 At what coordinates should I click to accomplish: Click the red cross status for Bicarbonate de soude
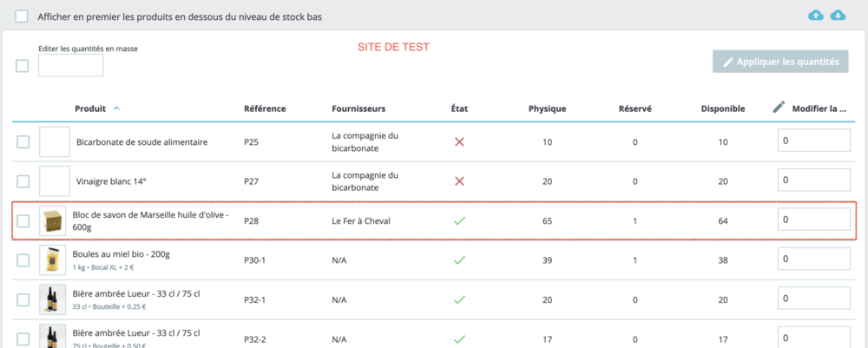(x=459, y=142)
